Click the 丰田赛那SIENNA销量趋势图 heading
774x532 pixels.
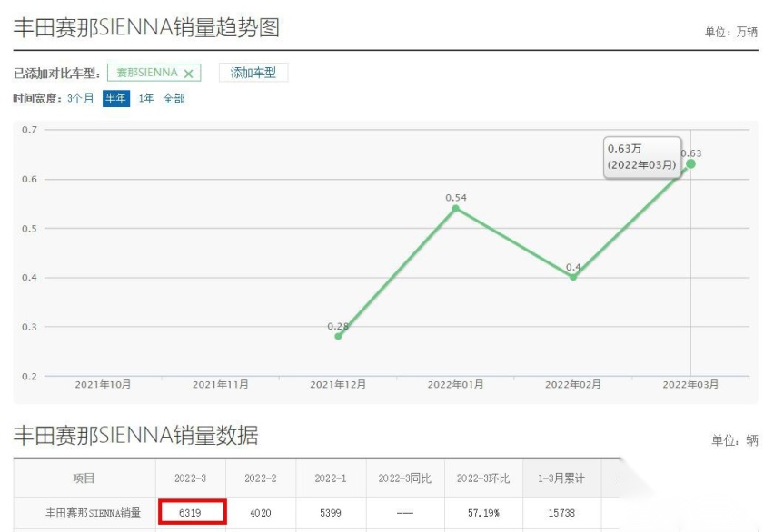pyautogui.click(x=146, y=27)
